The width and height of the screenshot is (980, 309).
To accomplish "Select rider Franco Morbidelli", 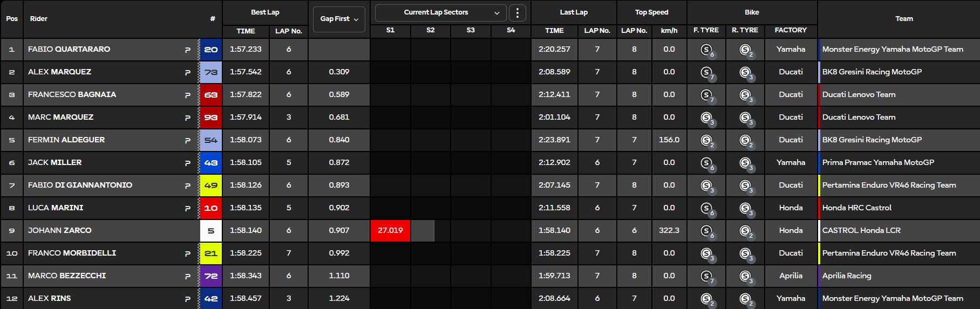I will [x=72, y=253].
